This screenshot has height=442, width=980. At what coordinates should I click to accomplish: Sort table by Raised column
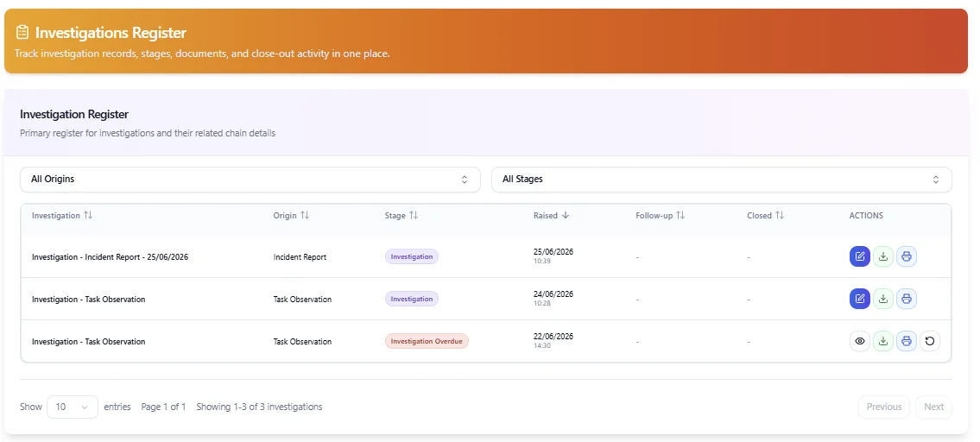point(551,215)
